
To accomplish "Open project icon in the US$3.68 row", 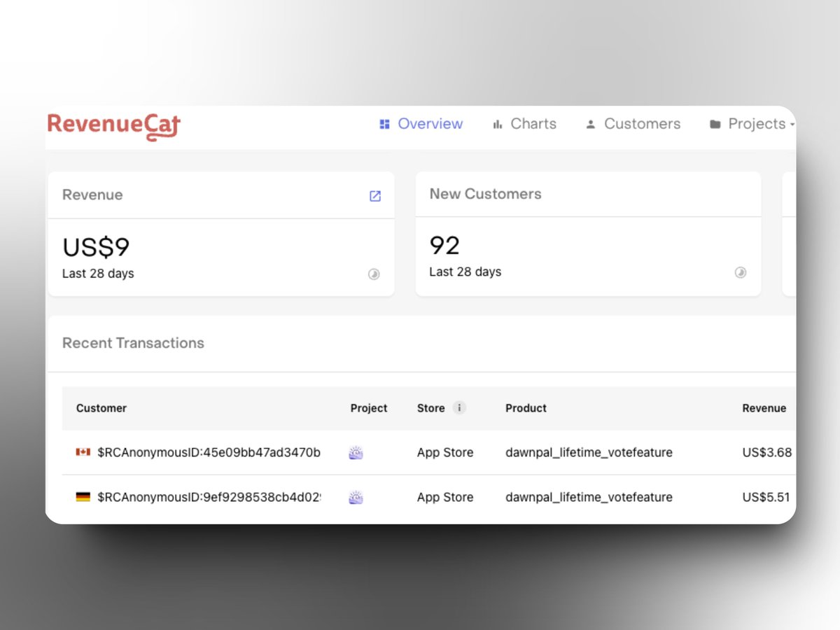I will pyautogui.click(x=356, y=453).
